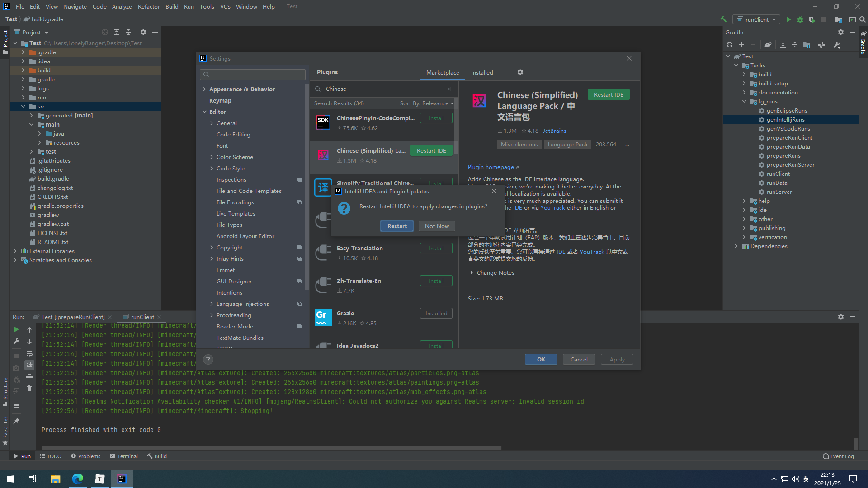Open Sort By Relevance dropdown
This screenshot has height=488, width=868.
coord(426,103)
